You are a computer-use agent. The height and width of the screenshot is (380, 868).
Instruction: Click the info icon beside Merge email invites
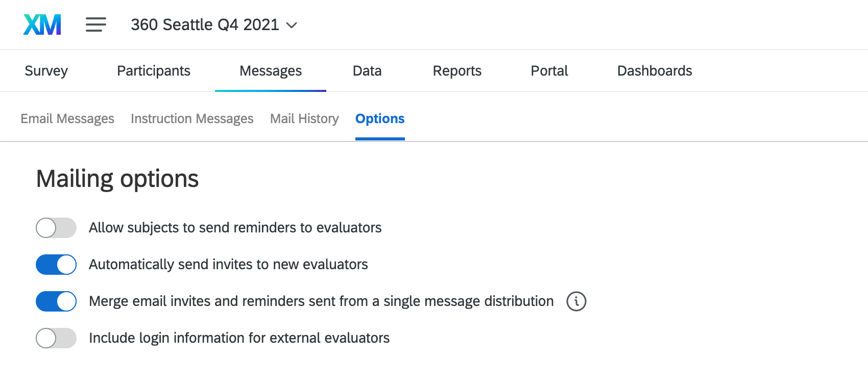[x=576, y=301]
